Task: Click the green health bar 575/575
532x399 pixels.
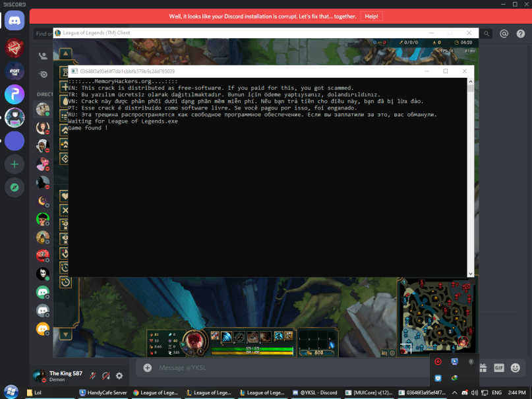Action: (x=252, y=348)
